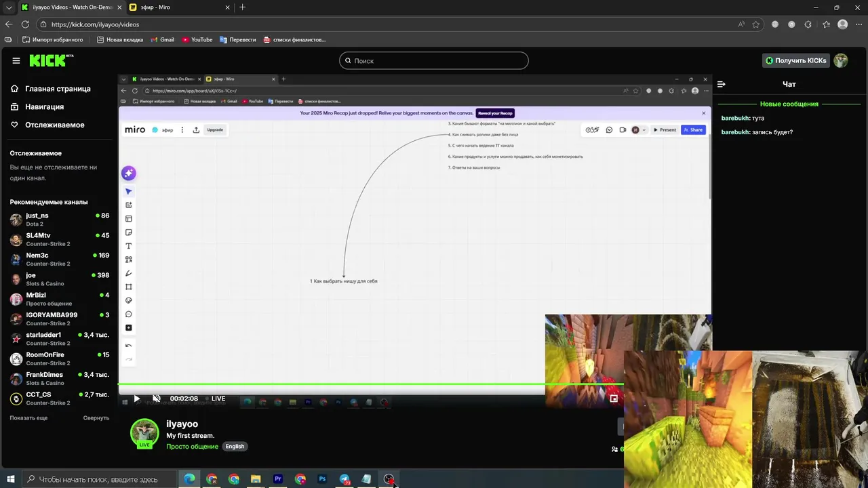Image resolution: width=868 pixels, height=488 pixels.
Task: Open recommended channel FrankDimes
Action: pos(60,379)
